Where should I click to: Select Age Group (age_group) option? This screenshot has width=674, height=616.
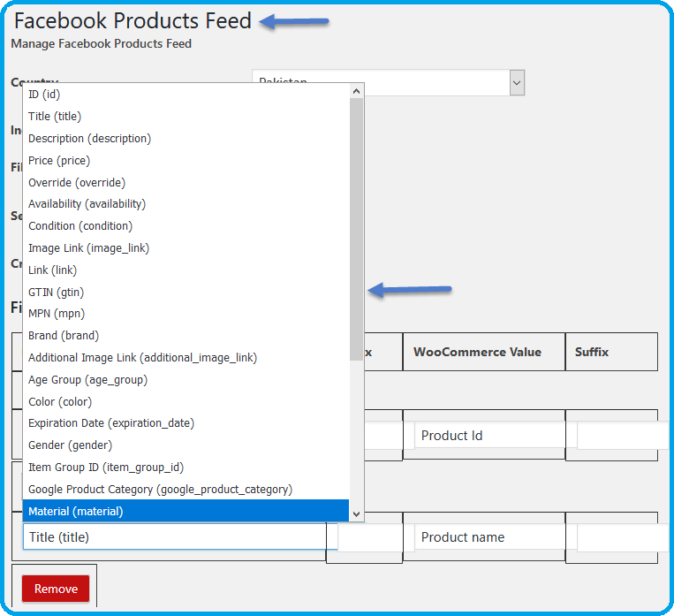[x=186, y=380]
